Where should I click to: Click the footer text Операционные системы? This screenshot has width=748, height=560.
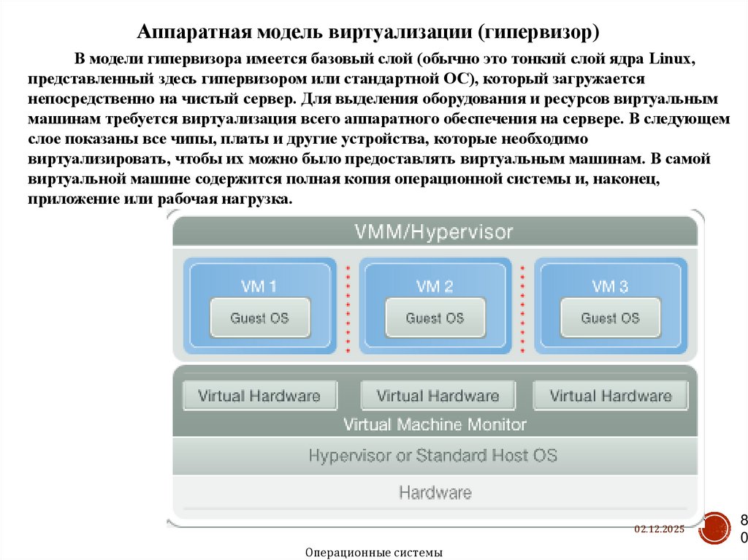click(x=374, y=553)
